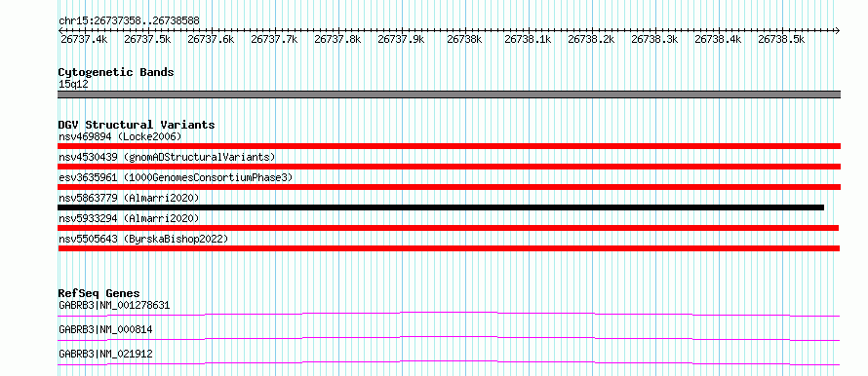Click the DGV Structural Variants track heading
The width and height of the screenshot is (868, 376).
click(137, 125)
